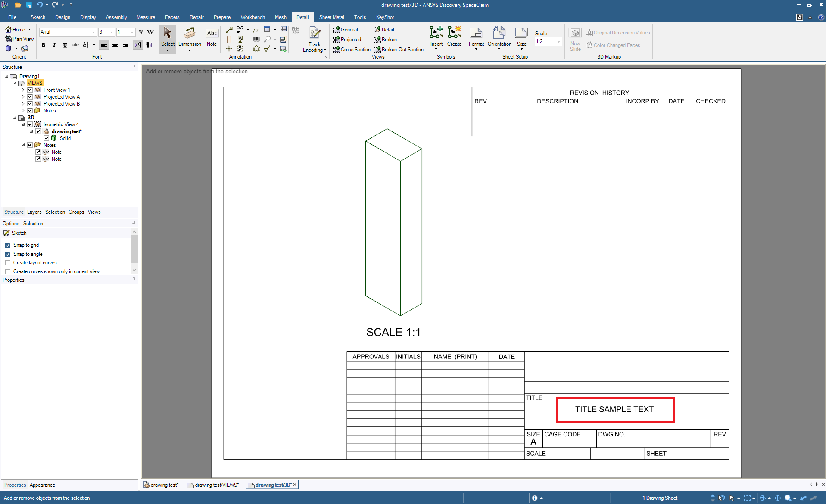
Task: Switch to the Layers panel tab
Action: coord(34,212)
